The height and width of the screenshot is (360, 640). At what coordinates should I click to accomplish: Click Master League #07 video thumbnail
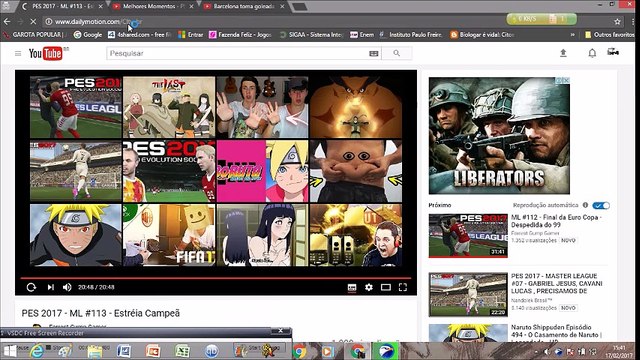coord(468,295)
